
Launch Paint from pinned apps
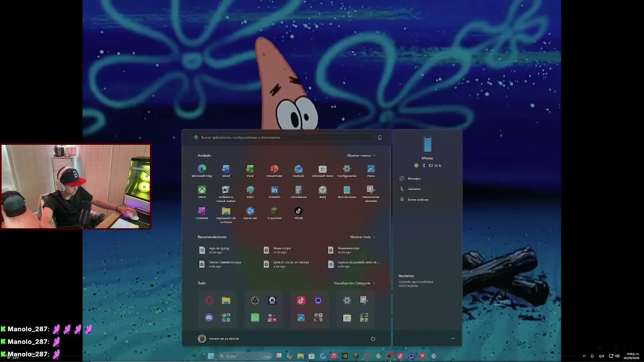tap(250, 192)
